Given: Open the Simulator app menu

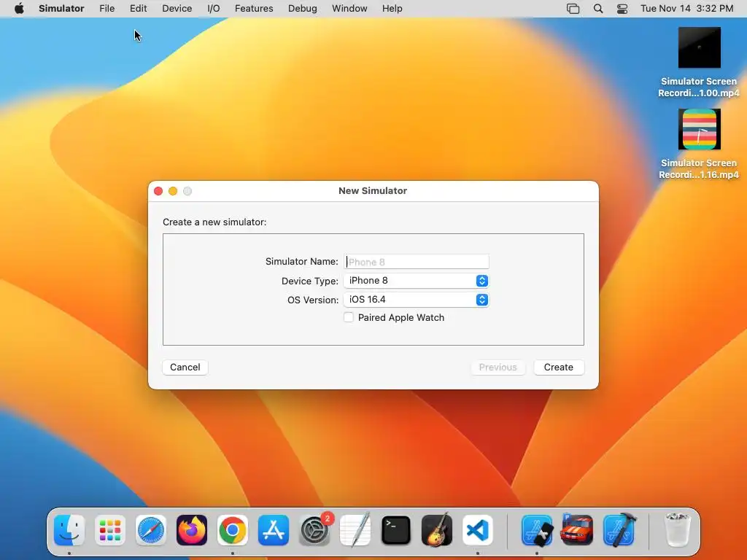Looking at the screenshot, I should click(x=61, y=9).
